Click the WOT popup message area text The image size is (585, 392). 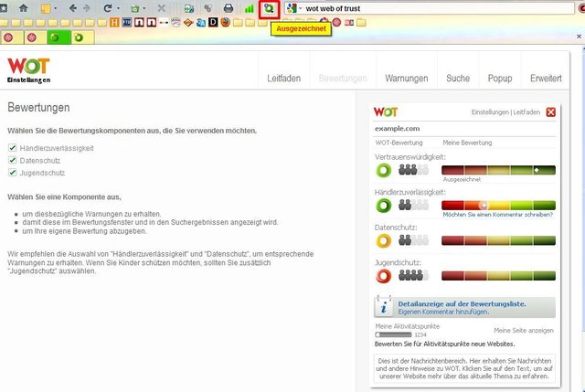click(x=464, y=368)
